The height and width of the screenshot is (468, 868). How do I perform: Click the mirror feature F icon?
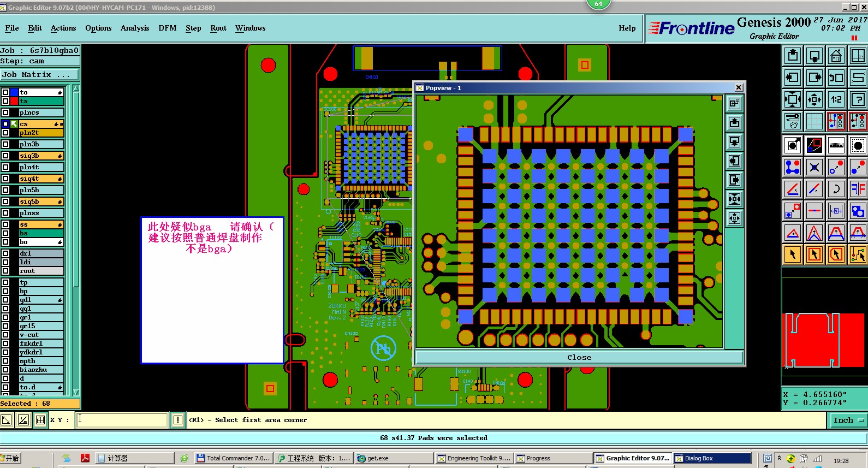pos(858,189)
